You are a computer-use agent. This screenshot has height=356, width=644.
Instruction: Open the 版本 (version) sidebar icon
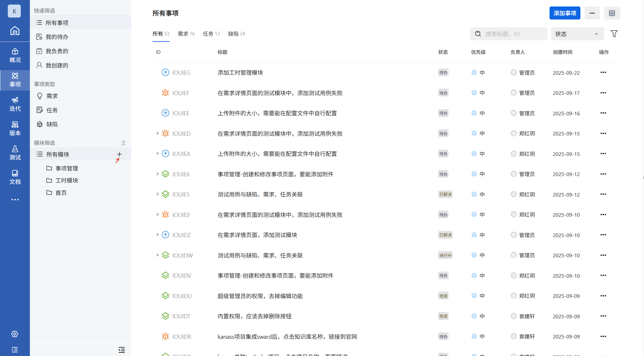coord(15,129)
